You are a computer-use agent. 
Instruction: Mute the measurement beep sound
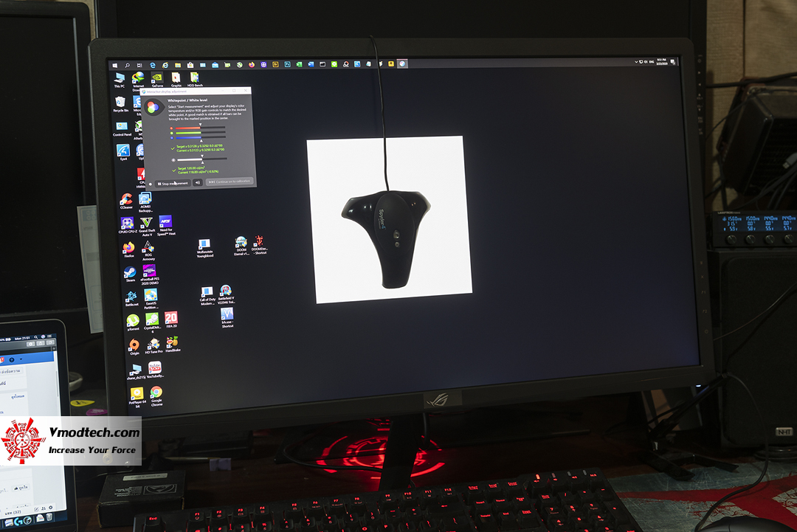pyautogui.click(x=198, y=182)
